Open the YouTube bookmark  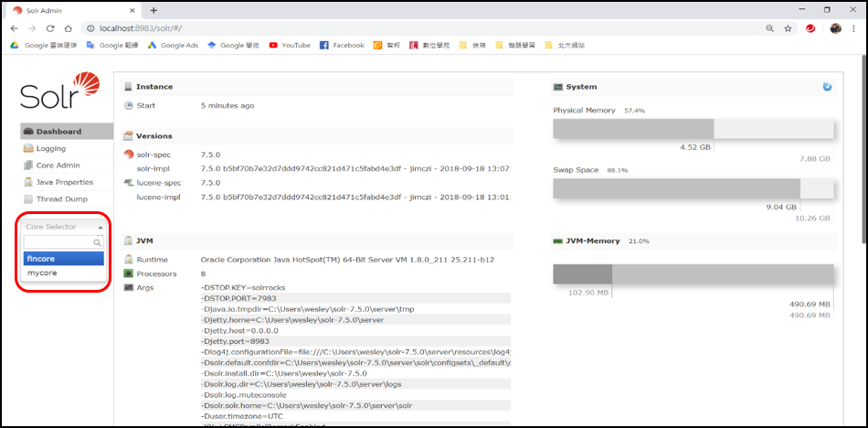click(290, 46)
